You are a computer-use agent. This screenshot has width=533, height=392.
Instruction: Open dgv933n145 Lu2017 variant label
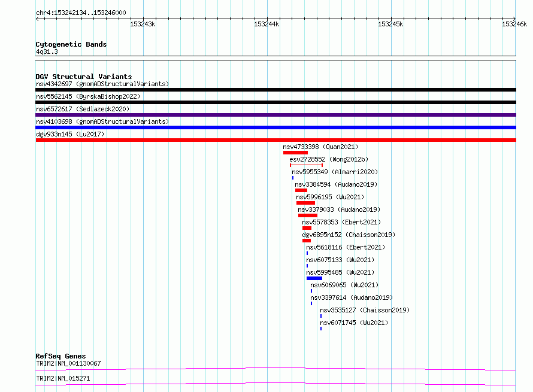click(x=70, y=134)
